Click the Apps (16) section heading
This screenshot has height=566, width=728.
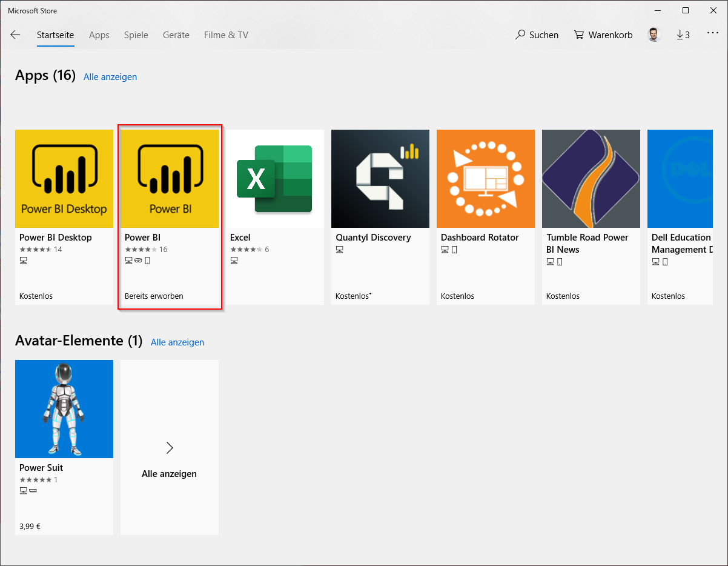(45, 76)
